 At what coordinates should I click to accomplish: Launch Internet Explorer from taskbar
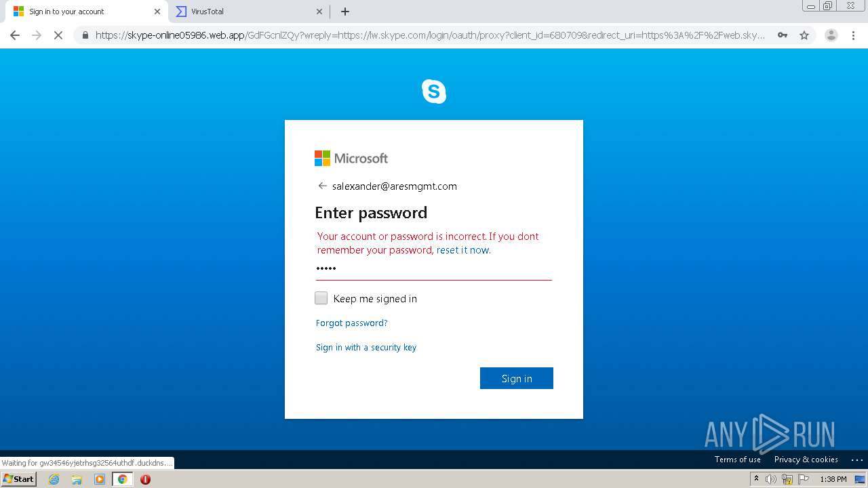click(54, 479)
